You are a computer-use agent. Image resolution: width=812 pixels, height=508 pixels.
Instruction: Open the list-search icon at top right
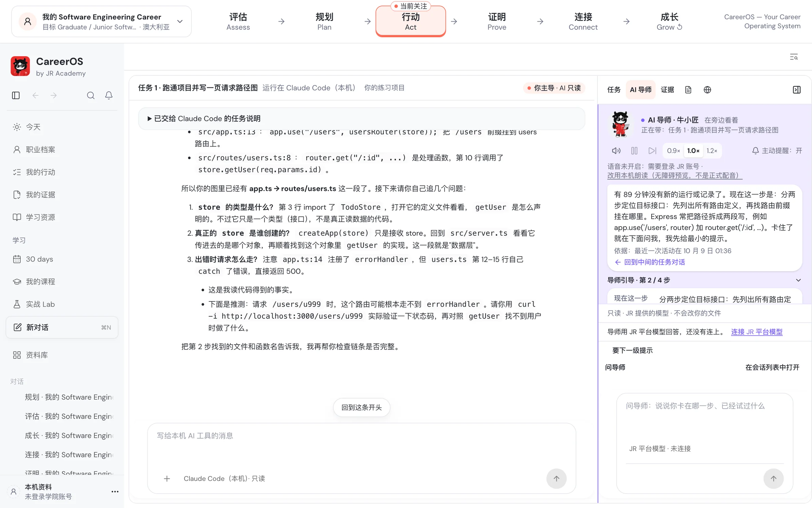point(794,57)
